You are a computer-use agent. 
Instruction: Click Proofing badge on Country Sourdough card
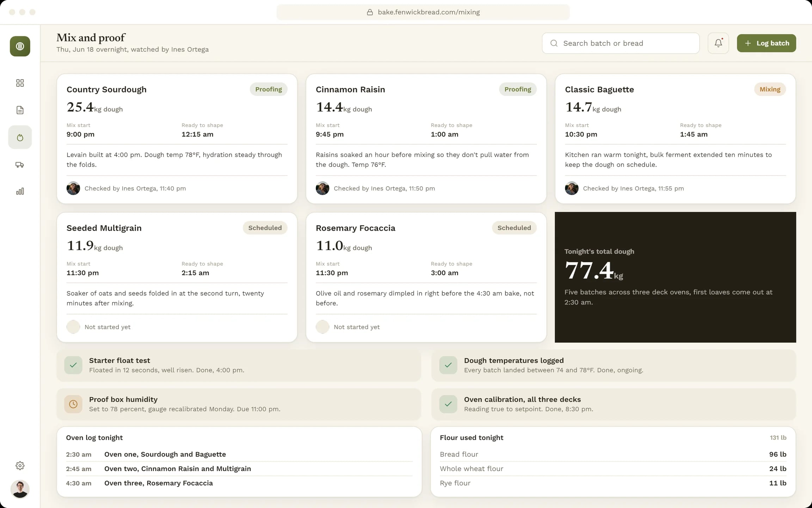tap(269, 89)
